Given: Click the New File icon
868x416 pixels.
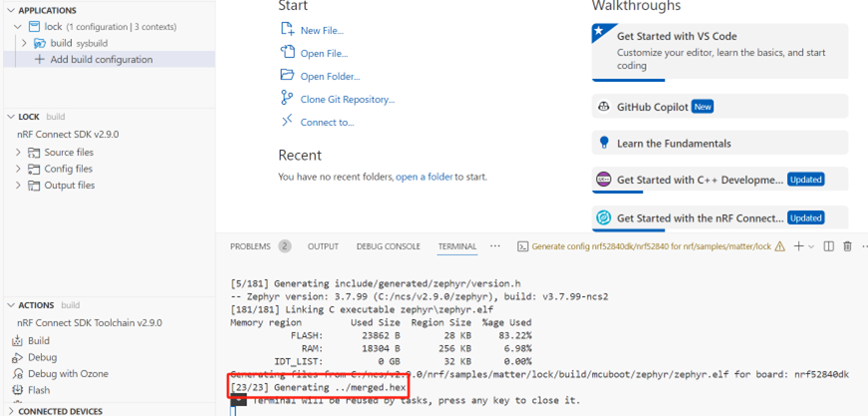Looking at the screenshot, I should pyautogui.click(x=287, y=29).
